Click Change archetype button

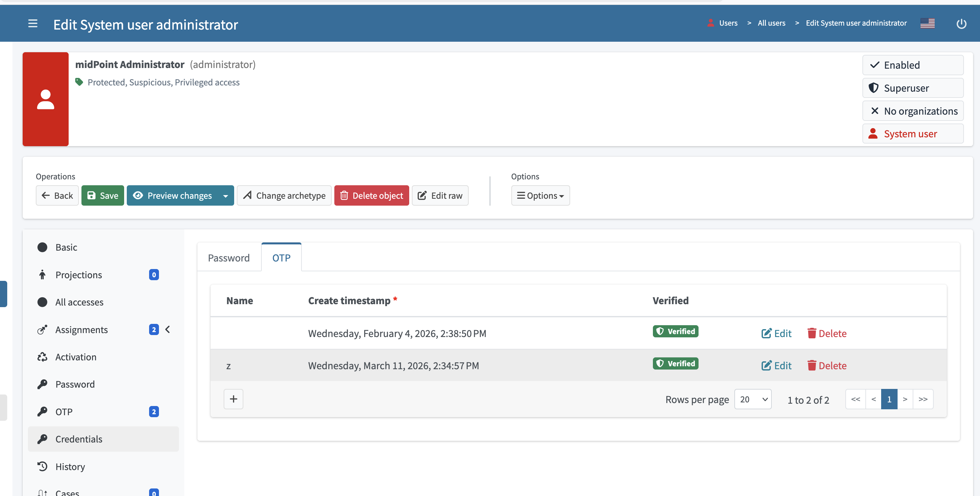284,195
